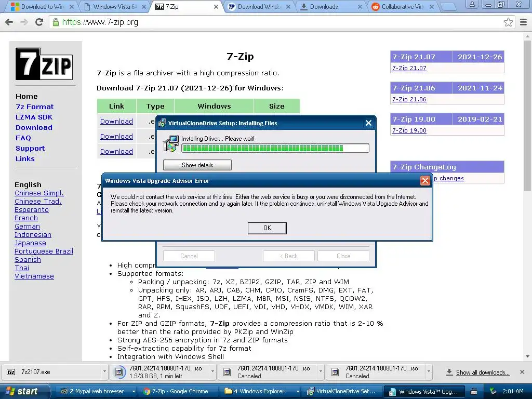
Task: Click the taskbar clock 2:01 AM
Action: click(x=513, y=391)
